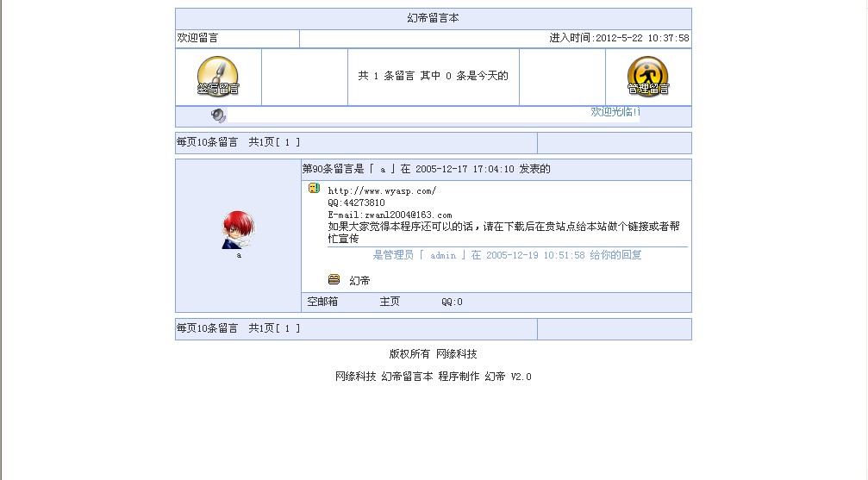Click the speaker announcement icon
Image resolution: width=868 pixels, height=480 pixels.
pos(218,115)
